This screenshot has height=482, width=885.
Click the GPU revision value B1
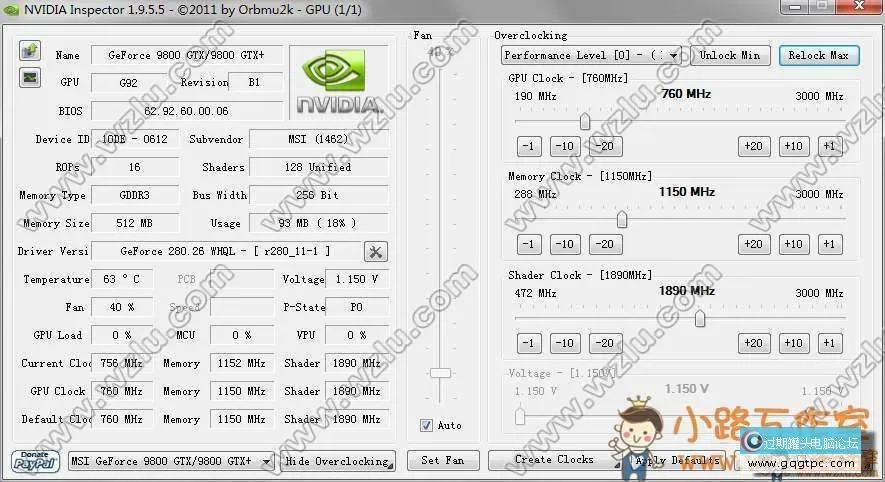click(x=255, y=82)
